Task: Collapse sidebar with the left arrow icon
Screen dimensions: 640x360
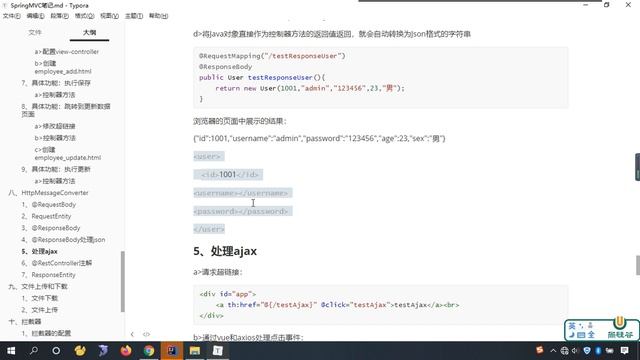Action: pos(132,334)
